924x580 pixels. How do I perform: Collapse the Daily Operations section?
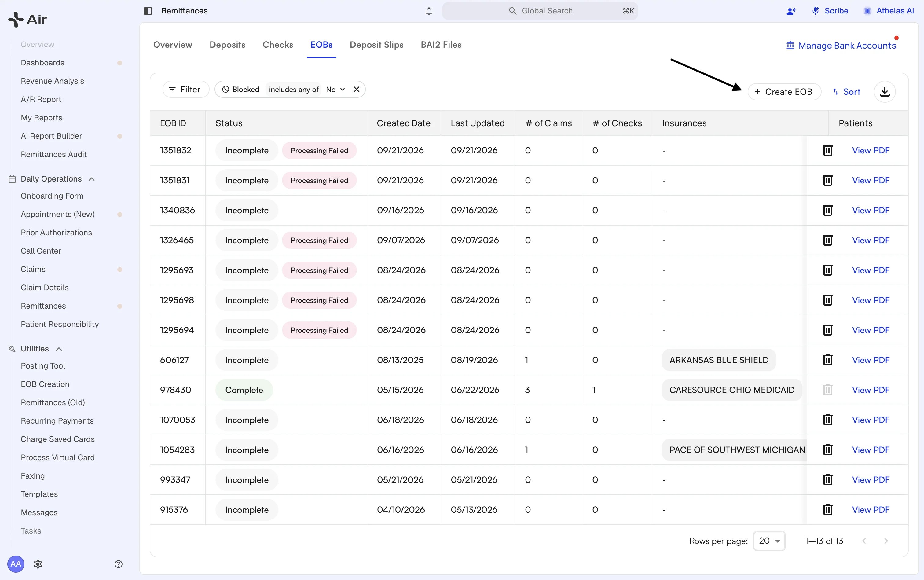92,179
